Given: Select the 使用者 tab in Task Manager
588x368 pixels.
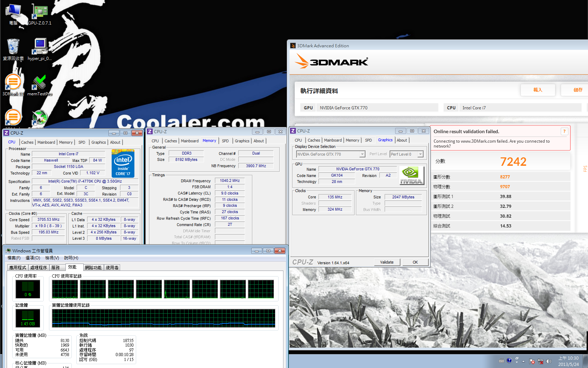Looking at the screenshot, I should [112, 268].
